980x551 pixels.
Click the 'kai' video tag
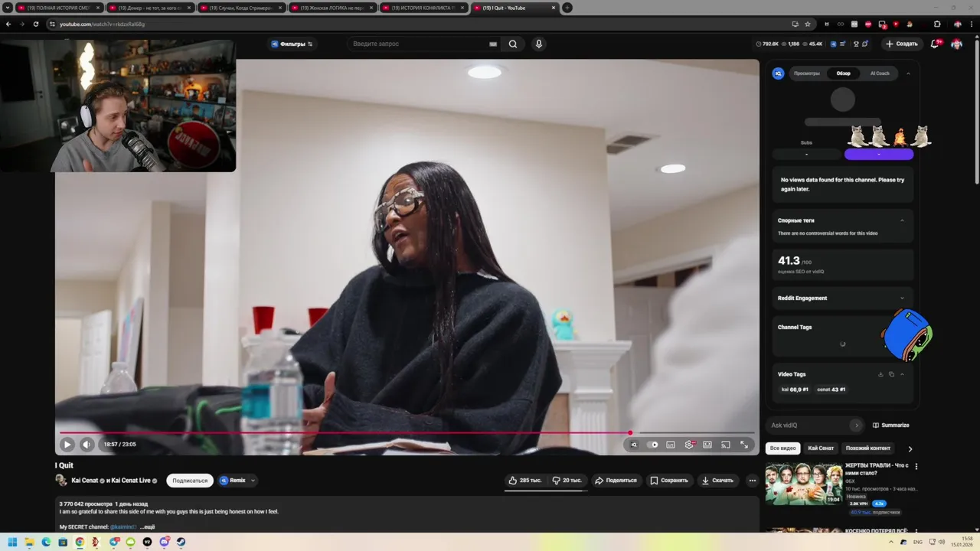[795, 390]
